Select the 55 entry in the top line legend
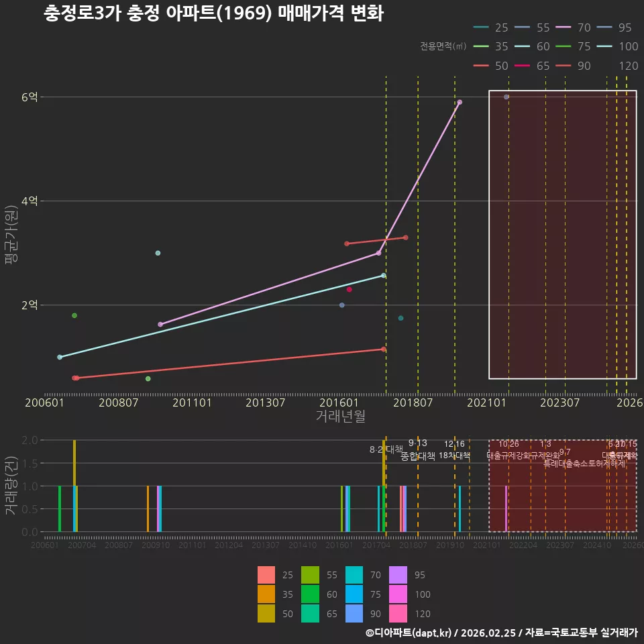644x644 pixels. click(x=532, y=28)
